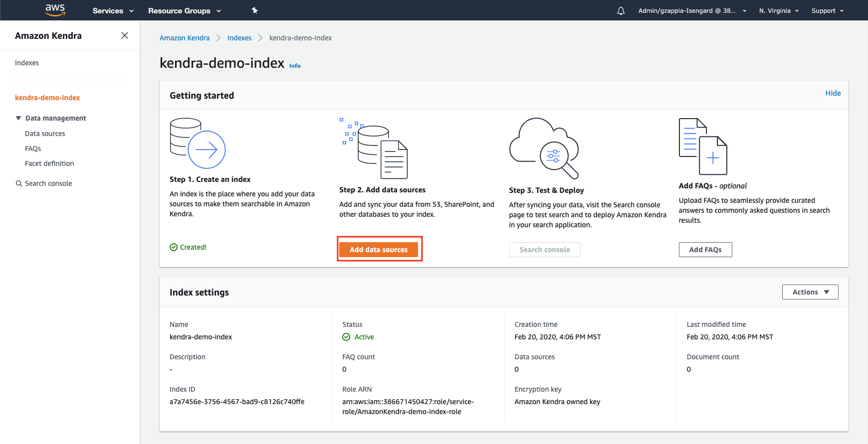Click the Add FAQs document illustration
This screenshot has height=444, width=868.
703,146
